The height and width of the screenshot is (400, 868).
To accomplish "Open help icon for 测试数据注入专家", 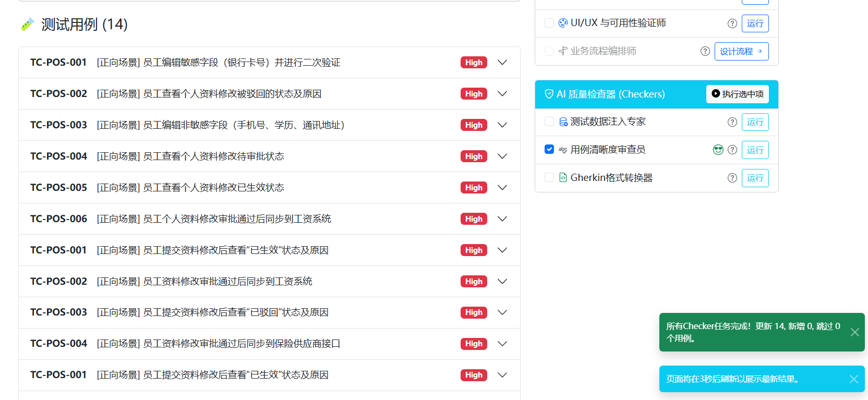I will click(732, 122).
